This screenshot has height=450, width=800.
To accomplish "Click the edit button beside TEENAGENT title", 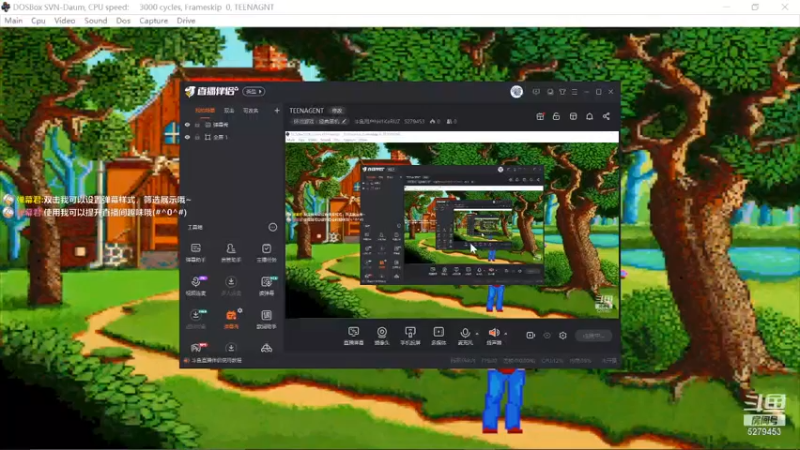I will coord(337,110).
